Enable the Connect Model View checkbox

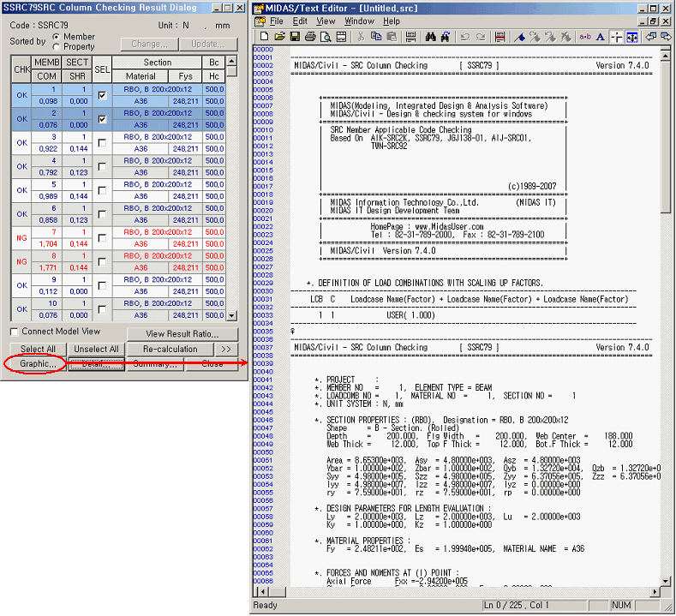click(15, 332)
